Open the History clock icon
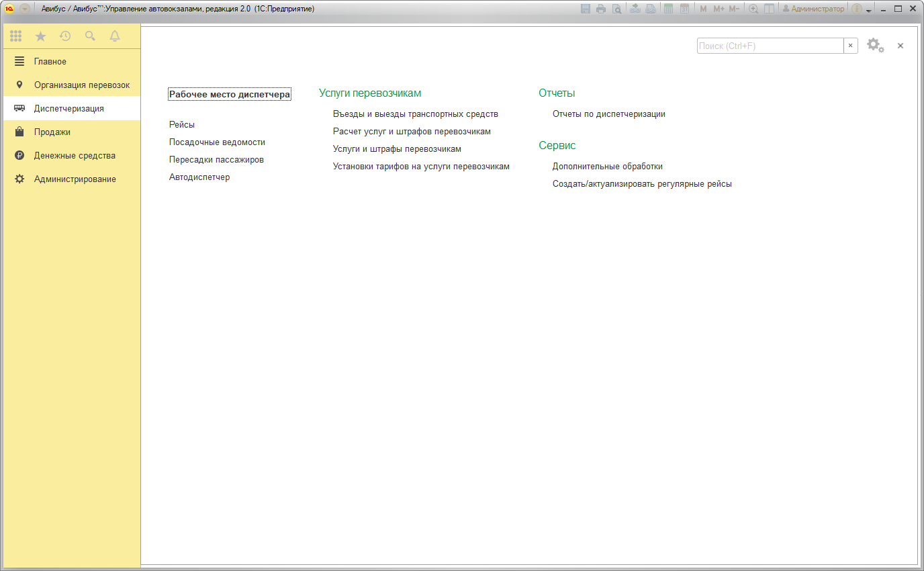Image resolution: width=924 pixels, height=571 pixels. pyautogui.click(x=65, y=36)
